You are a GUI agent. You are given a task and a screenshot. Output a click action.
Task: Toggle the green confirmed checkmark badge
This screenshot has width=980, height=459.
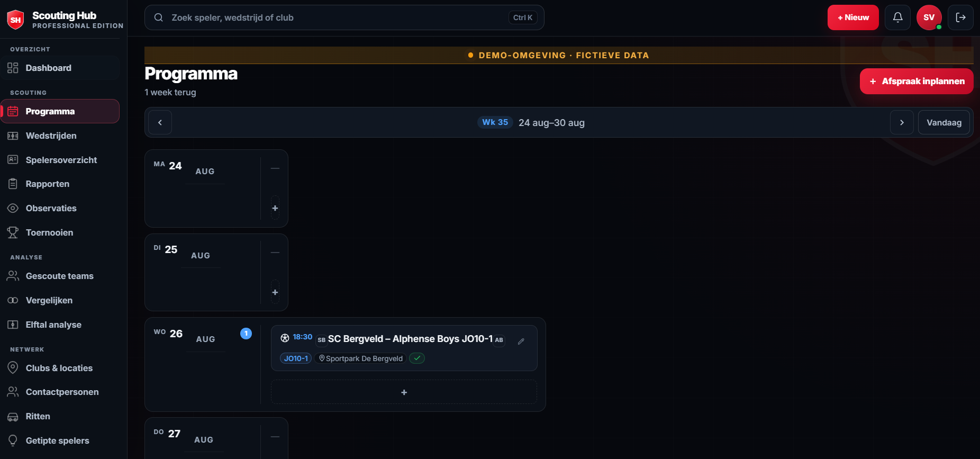point(417,358)
